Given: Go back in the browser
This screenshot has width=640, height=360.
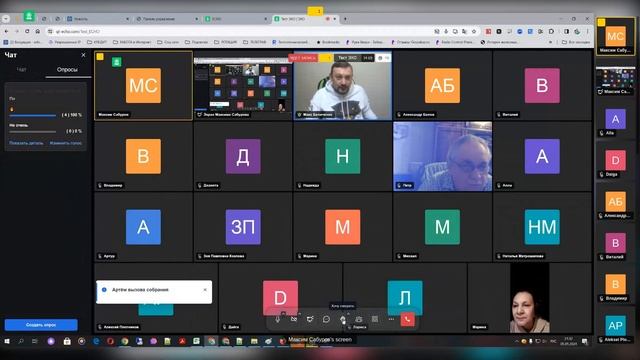Looking at the screenshot, I should pos(7,31).
